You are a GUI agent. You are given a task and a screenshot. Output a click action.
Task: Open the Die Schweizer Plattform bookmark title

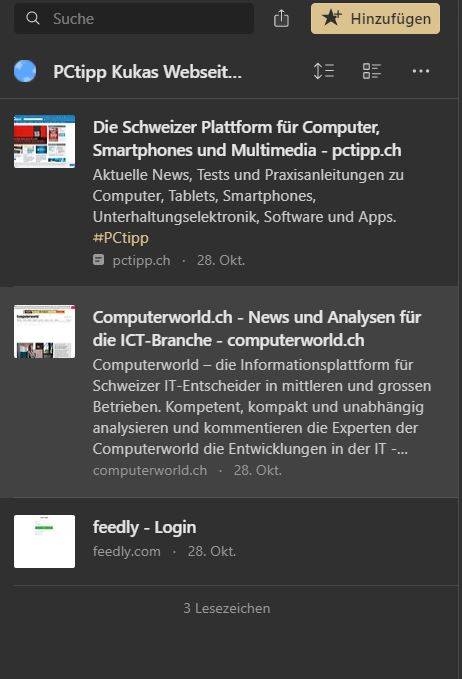pos(247,139)
